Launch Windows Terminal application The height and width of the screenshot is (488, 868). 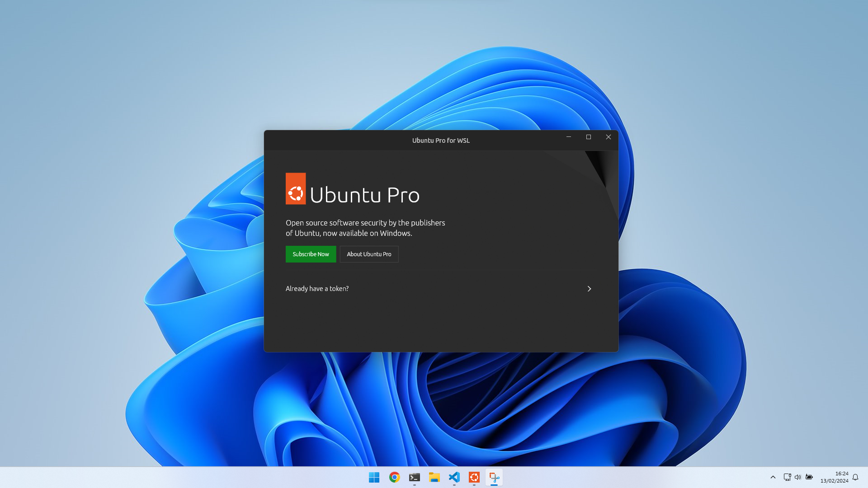(x=414, y=477)
